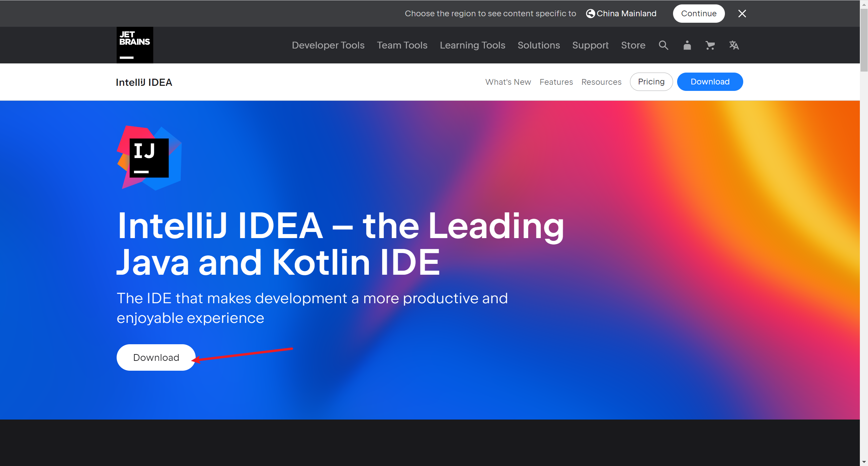Expand the Learning Tools menu
This screenshot has height=466, width=868.
pyautogui.click(x=472, y=45)
